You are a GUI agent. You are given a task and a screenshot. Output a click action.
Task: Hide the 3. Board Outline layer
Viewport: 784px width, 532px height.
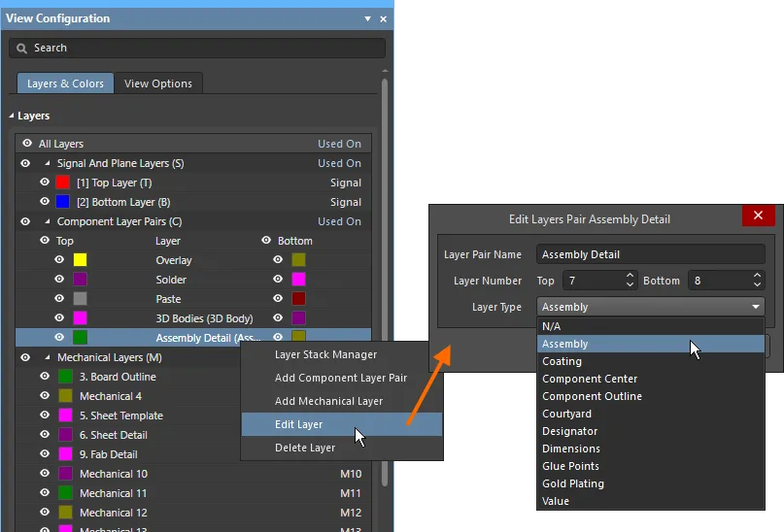pyautogui.click(x=45, y=376)
